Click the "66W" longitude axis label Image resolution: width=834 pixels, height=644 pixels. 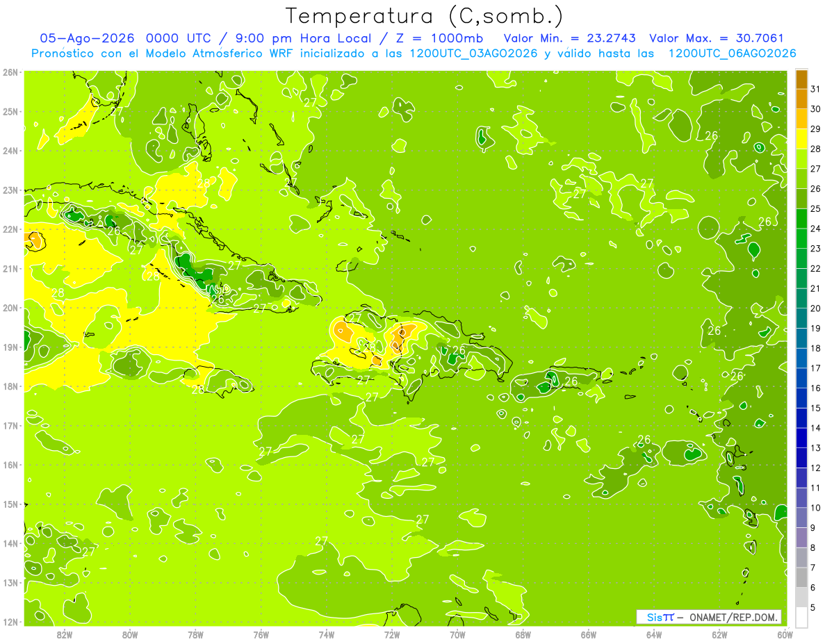[x=589, y=634]
